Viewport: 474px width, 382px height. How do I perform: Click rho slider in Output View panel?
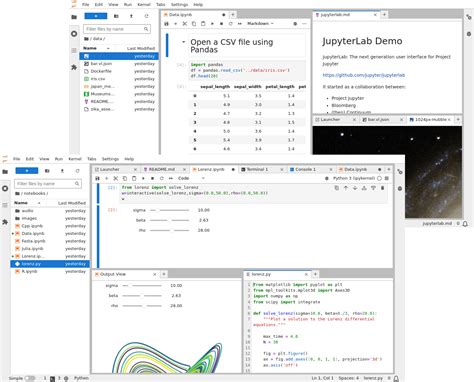point(142,306)
